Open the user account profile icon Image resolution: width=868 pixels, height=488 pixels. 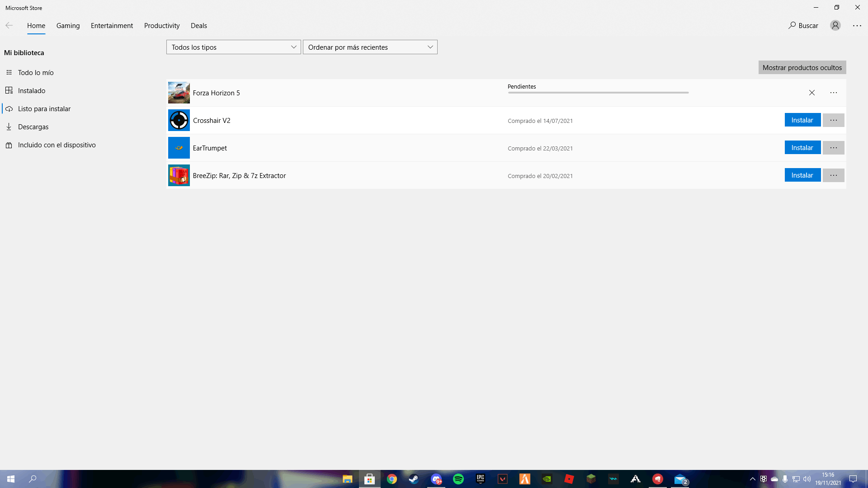(x=835, y=26)
